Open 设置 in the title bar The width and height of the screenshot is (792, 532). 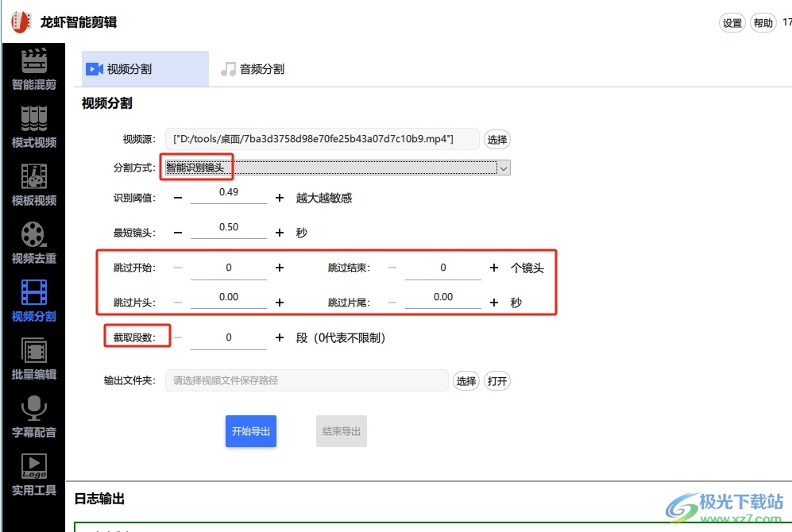(732, 23)
